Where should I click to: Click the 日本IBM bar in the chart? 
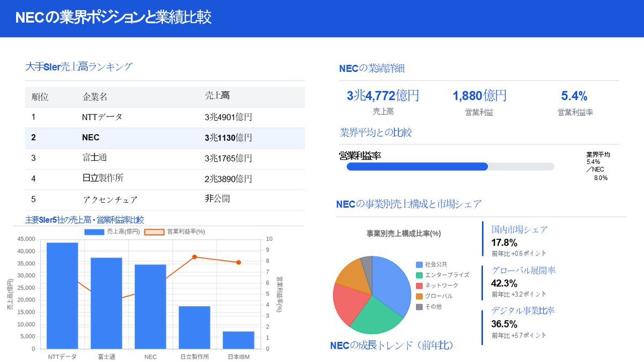[238, 340]
